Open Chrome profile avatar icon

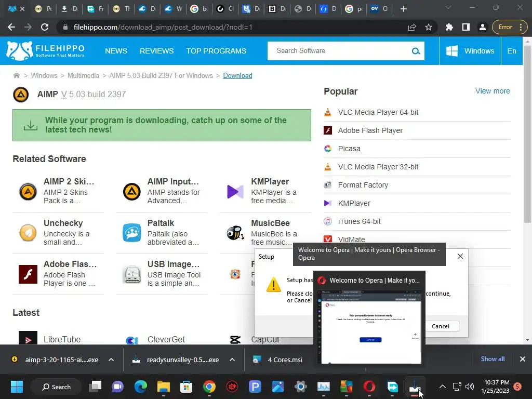click(483, 27)
